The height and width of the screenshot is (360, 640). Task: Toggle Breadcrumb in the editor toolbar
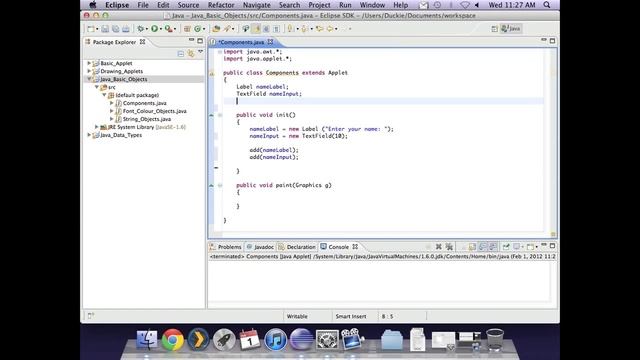click(246, 29)
